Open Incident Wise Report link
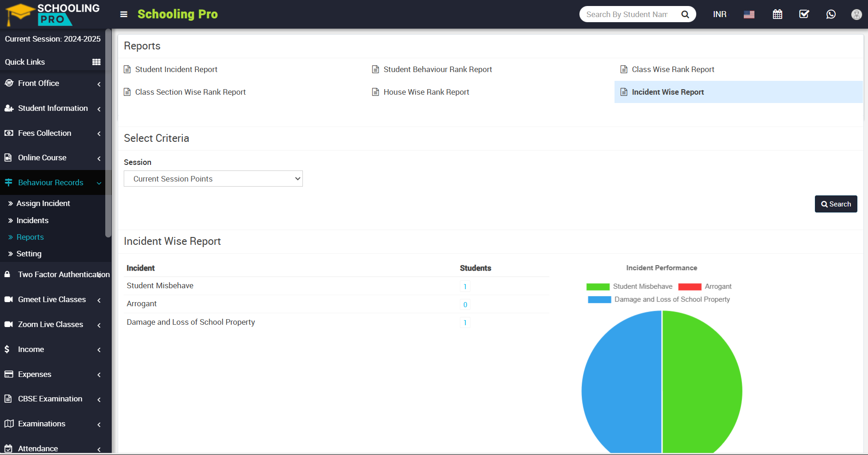Image resolution: width=868 pixels, height=455 pixels. click(x=668, y=92)
